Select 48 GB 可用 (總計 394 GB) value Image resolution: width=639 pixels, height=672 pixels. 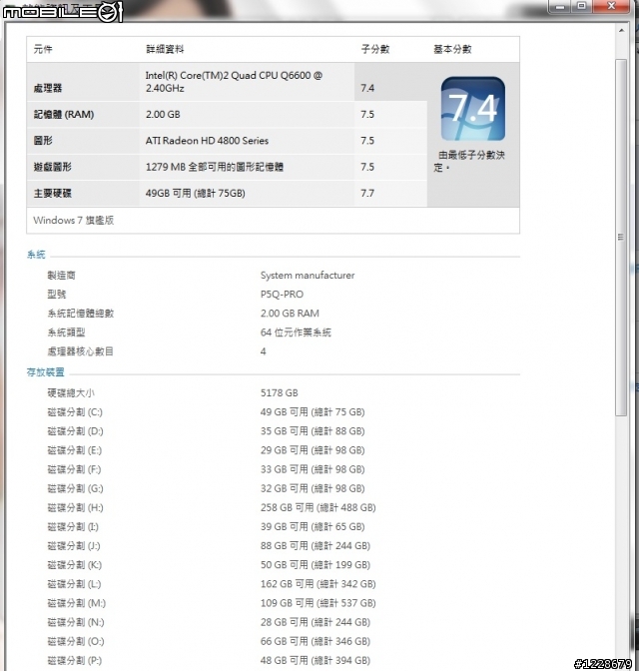click(315, 660)
